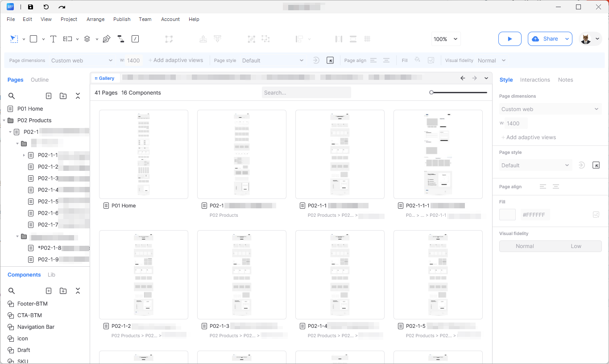Align page center in the Style panel
The height and width of the screenshot is (364, 609).
point(556,186)
